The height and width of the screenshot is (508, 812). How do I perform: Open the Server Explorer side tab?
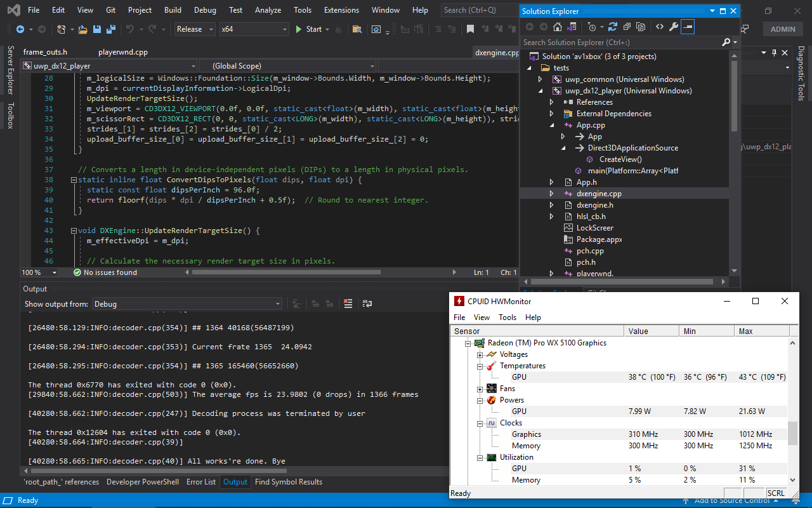[x=10, y=70]
